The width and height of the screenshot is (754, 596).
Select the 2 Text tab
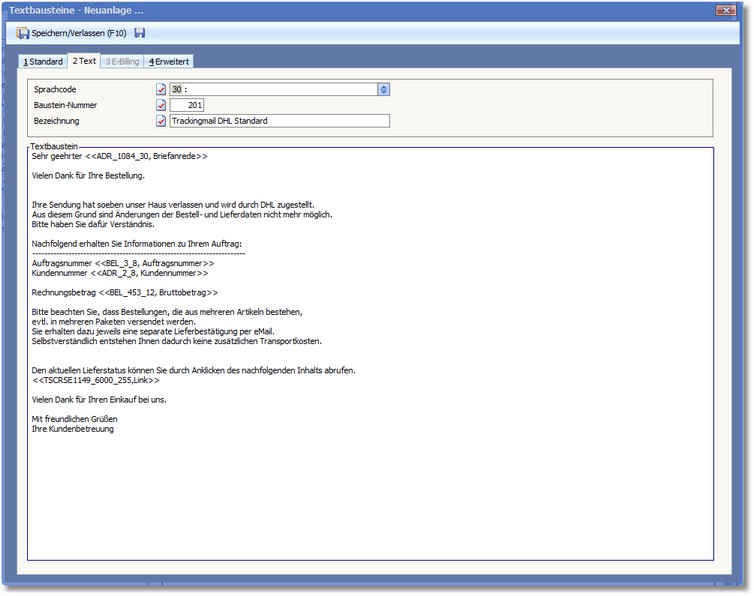coord(84,61)
